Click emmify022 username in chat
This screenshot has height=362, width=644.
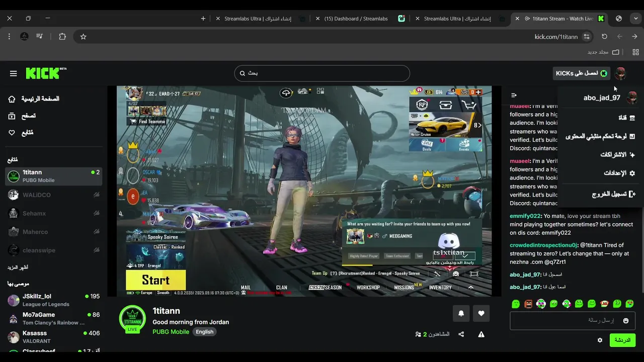[525, 216]
